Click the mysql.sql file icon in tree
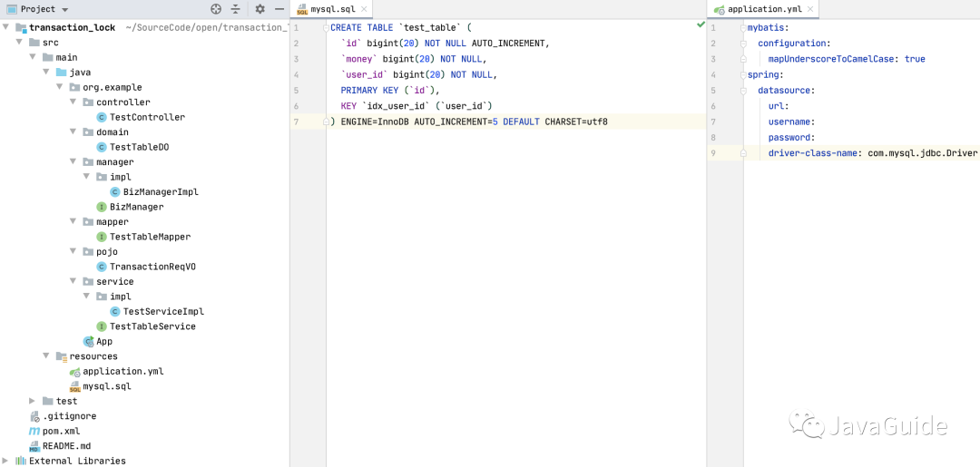The height and width of the screenshot is (467, 980). pyautogui.click(x=75, y=386)
